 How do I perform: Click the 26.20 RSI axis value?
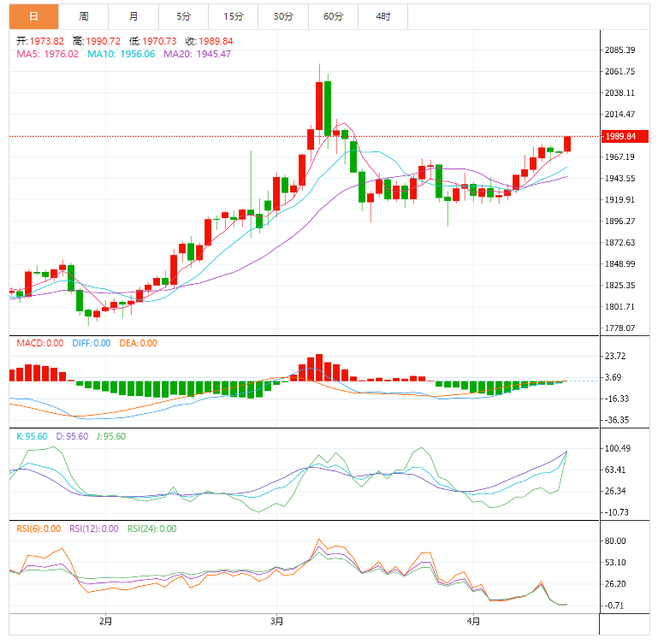[615, 584]
